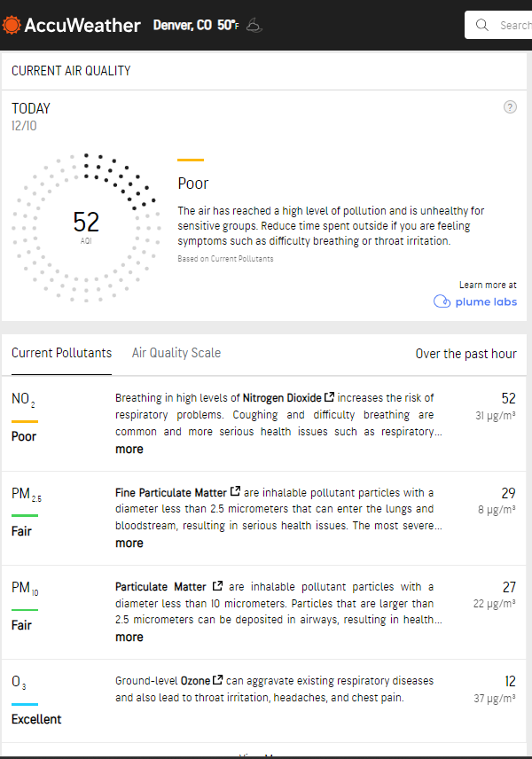Screen dimensions: 532x759
Task: Click the search magnifier icon
Action: [x=482, y=25]
